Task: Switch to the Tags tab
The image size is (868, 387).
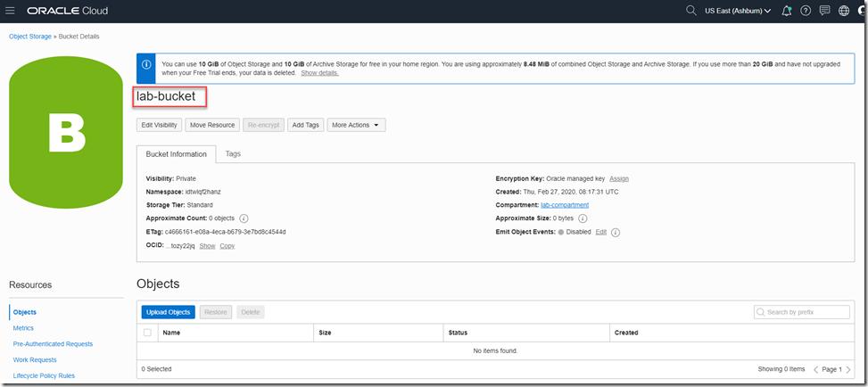Action: pos(233,153)
